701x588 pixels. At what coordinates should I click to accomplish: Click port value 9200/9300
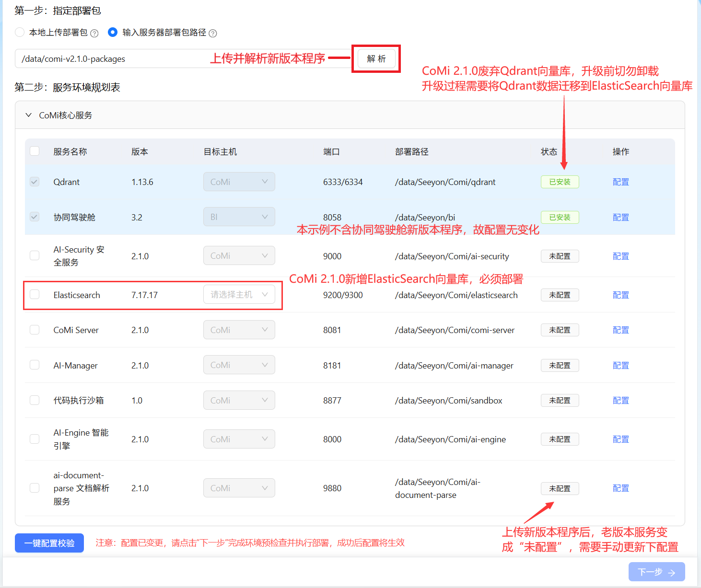click(343, 295)
